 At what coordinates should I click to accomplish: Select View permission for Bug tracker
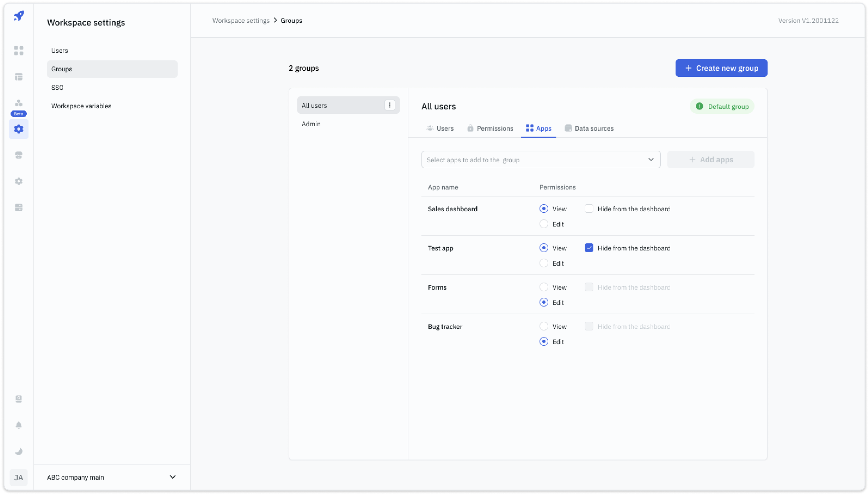(x=544, y=326)
